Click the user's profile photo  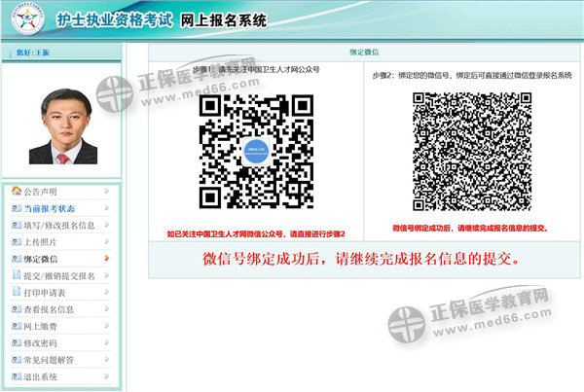(61, 125)
